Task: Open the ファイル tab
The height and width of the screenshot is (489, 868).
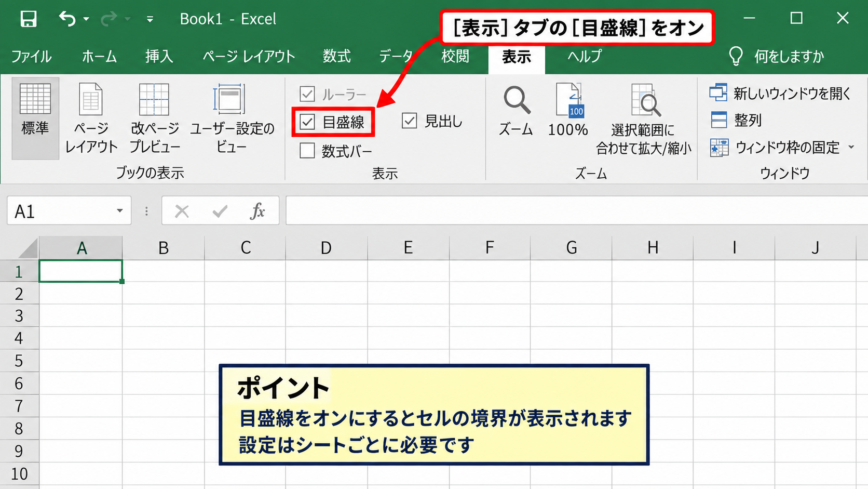Action: (x=31, y=56)
